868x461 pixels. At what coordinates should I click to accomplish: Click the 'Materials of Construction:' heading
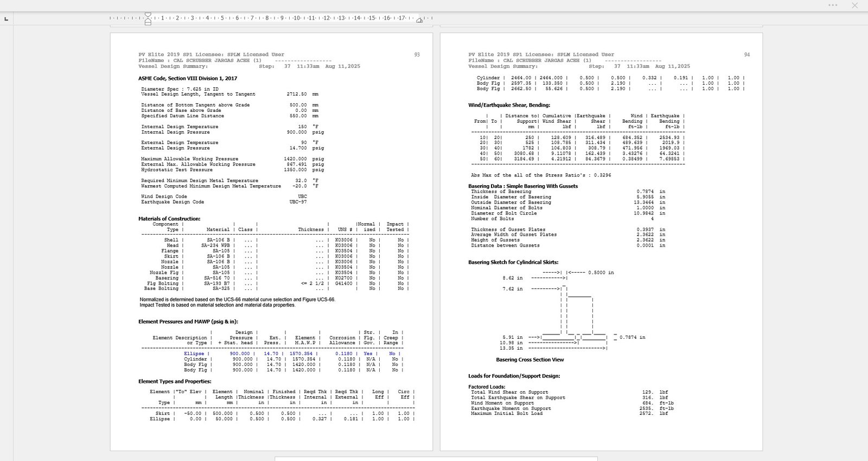tap(169, 219)
